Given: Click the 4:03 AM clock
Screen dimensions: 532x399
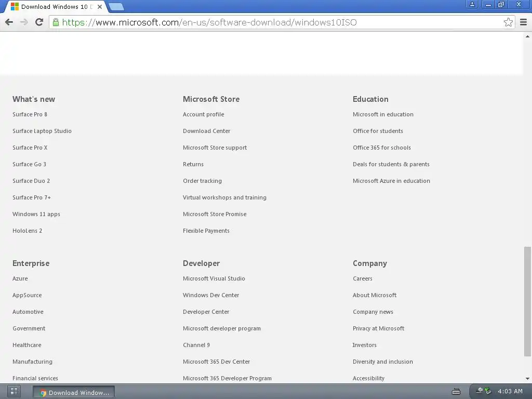Looking at the screenshot, I should pyautogui.click(x=510, y=391).
